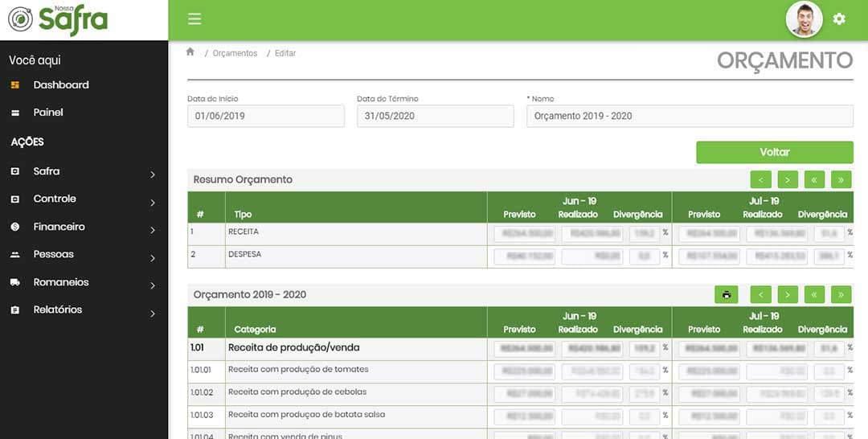
Task: Click the Safra sidebar icon
Action: [15, 171]
